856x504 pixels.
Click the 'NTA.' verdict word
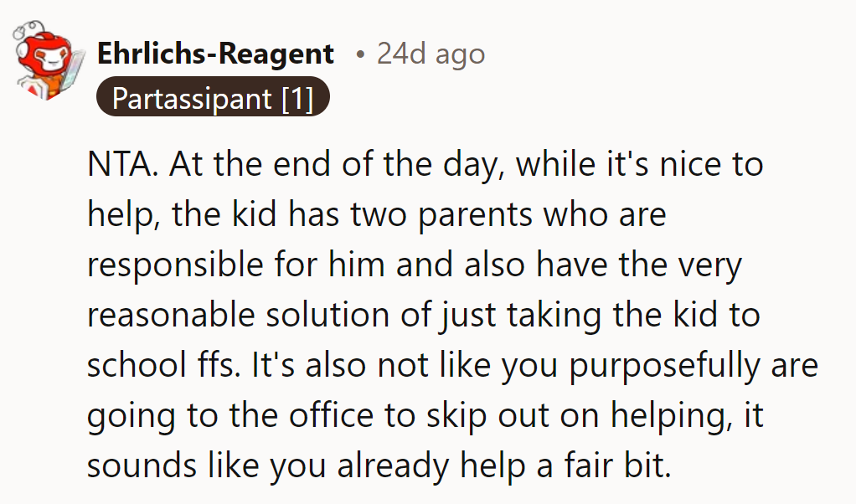click(x=123, y=163)
